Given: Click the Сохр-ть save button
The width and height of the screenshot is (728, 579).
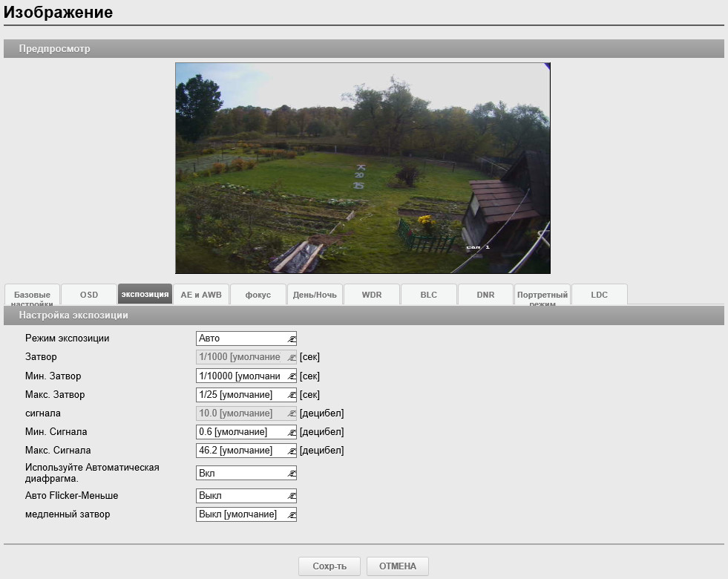Looking at the screenshot, I should tap(329, 566).
